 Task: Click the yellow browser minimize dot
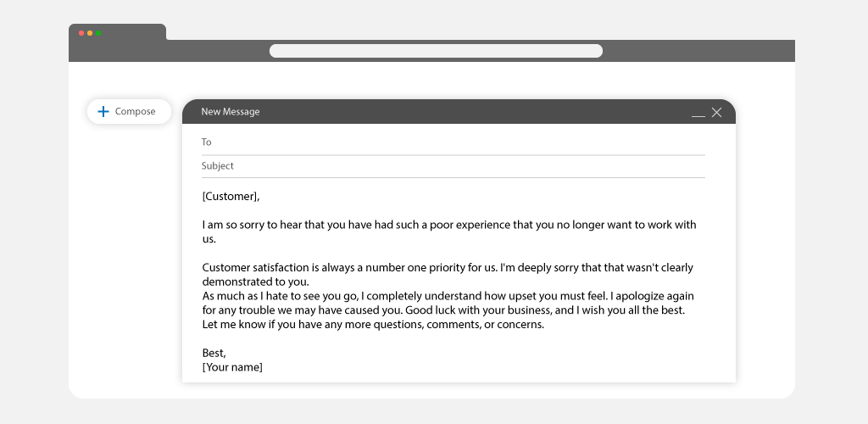[90, 33]
